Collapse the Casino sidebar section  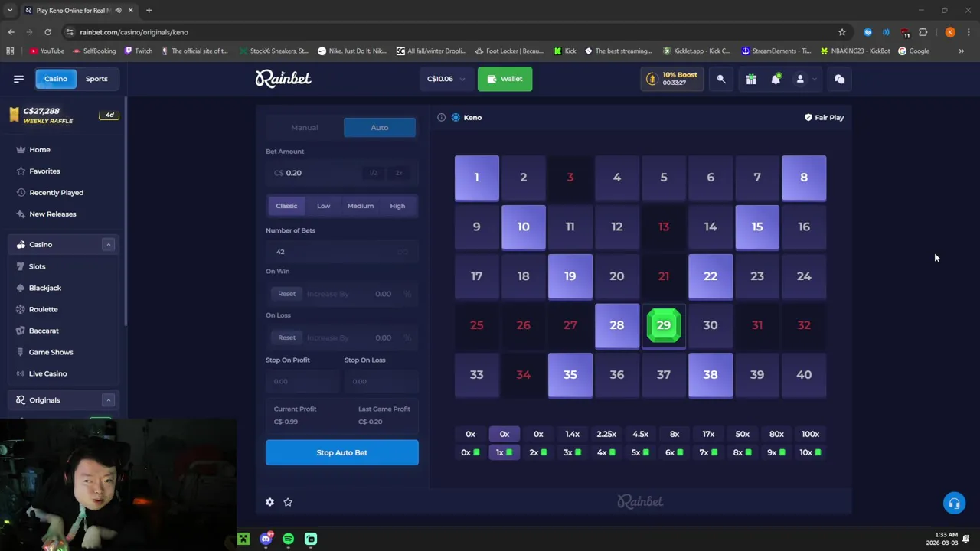pos(108,245)
